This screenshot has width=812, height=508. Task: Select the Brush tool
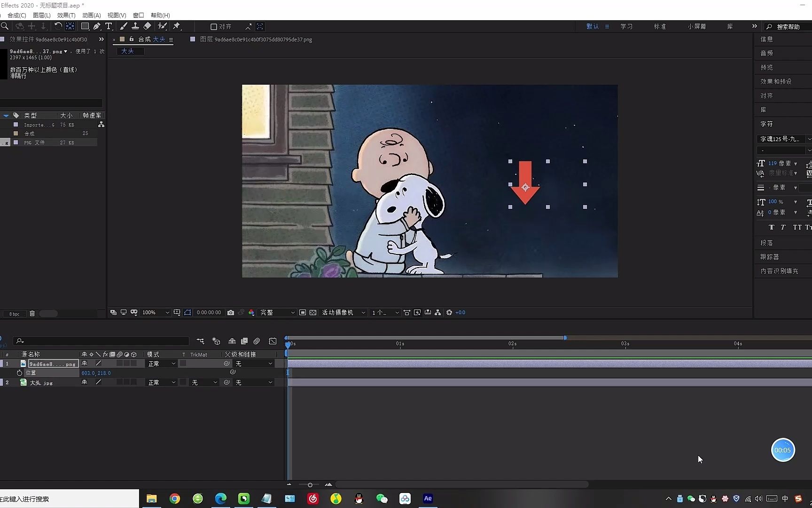point(124,26)
